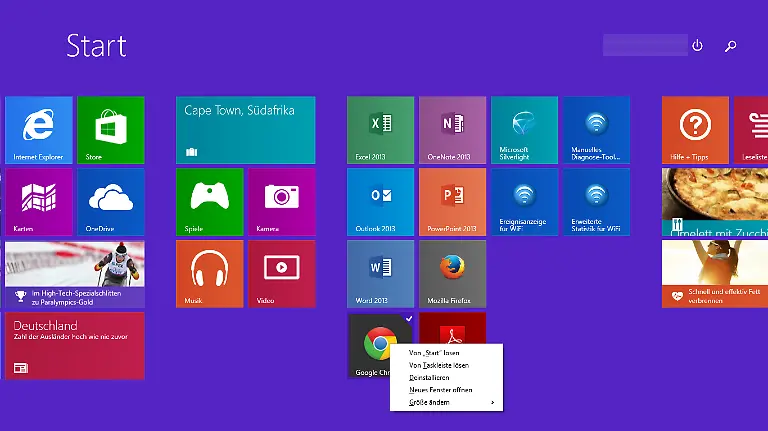768x431 pixels.
Task: Open the Store tile
Action: [111, 130]
